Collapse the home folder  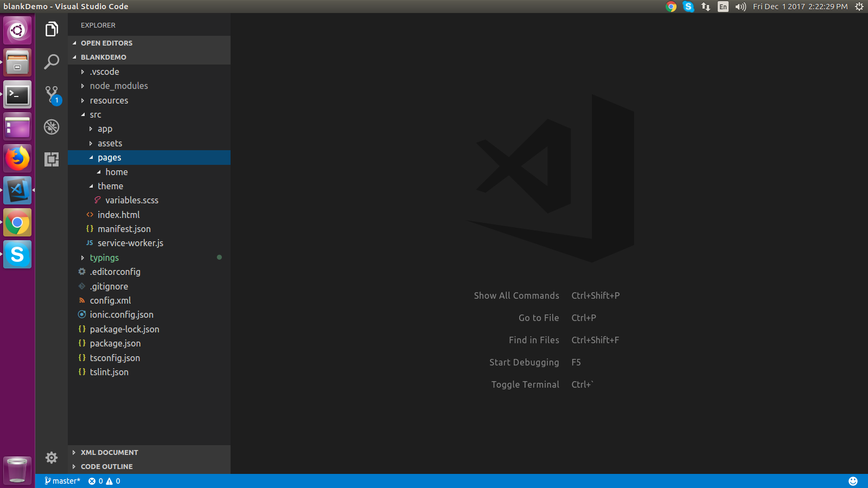[x=149, y=172]
